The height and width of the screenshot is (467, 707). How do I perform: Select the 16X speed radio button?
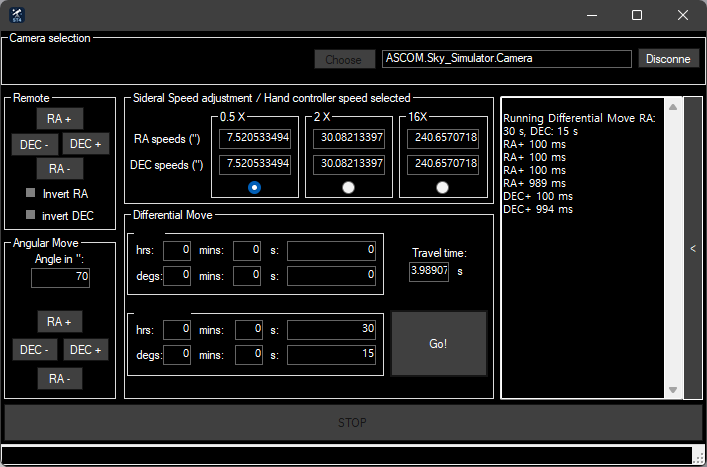[x=442, y=188]
